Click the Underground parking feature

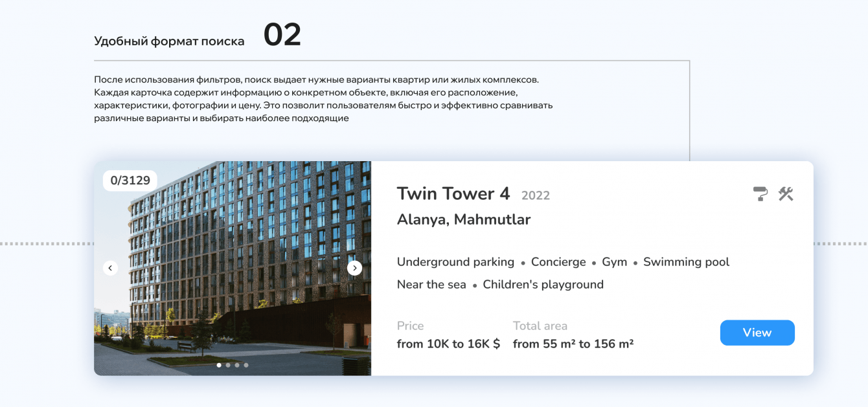455,262
